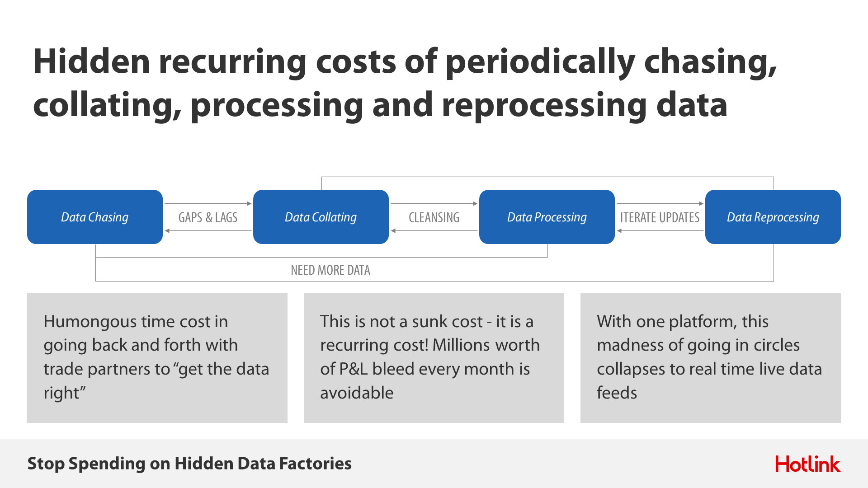Select the Data Reprocessing box

(x=773, y=217)
